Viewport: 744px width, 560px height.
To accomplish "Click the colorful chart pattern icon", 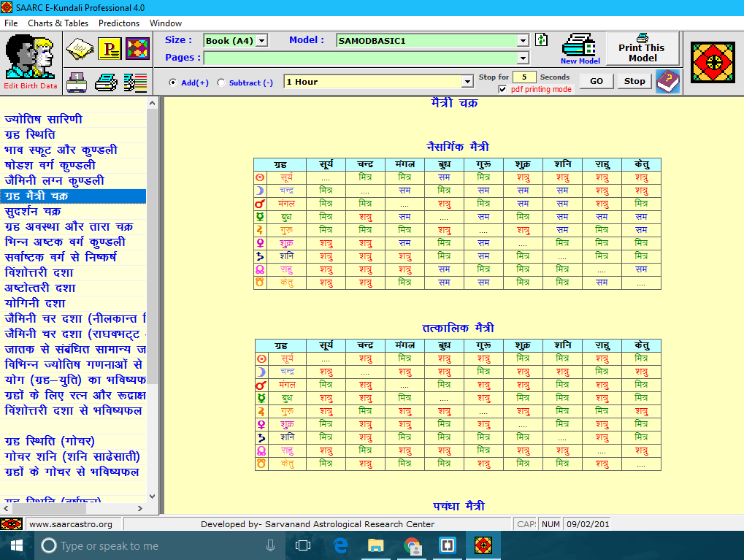I will click(x=137, y=48).
